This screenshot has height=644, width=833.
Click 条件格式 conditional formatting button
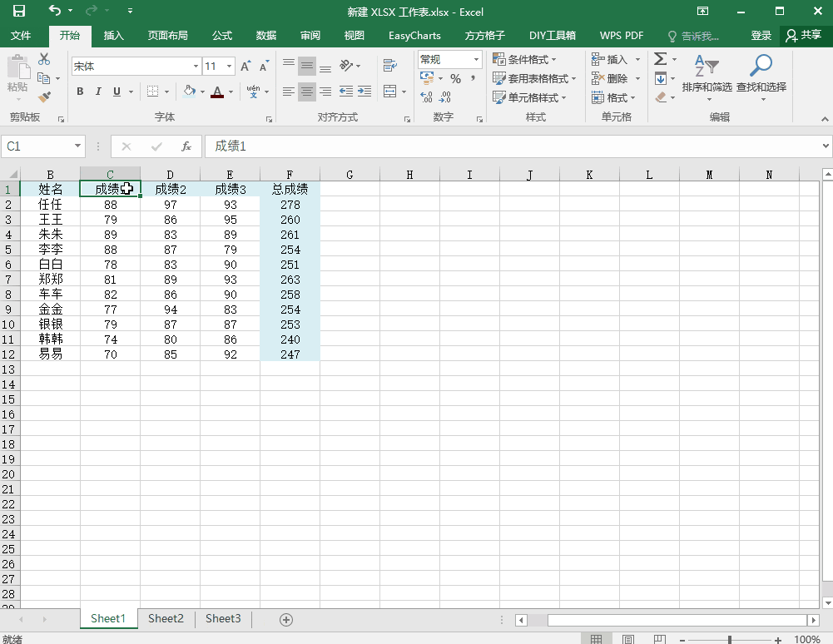[523, 59]
